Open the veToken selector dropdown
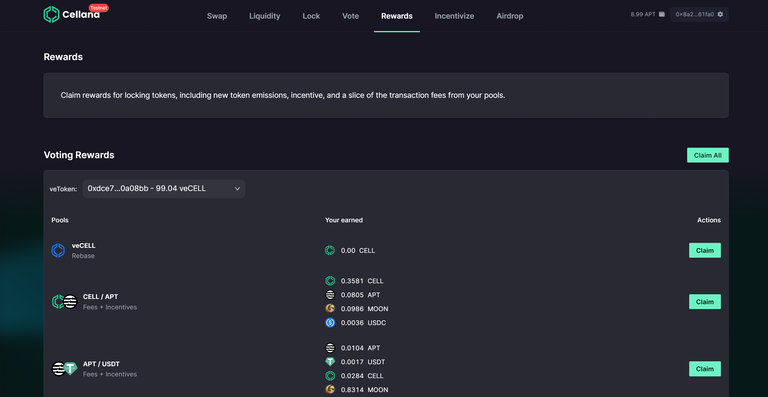Screen dimensions: 768x397 pyautogui.click(x=164, y=188)
